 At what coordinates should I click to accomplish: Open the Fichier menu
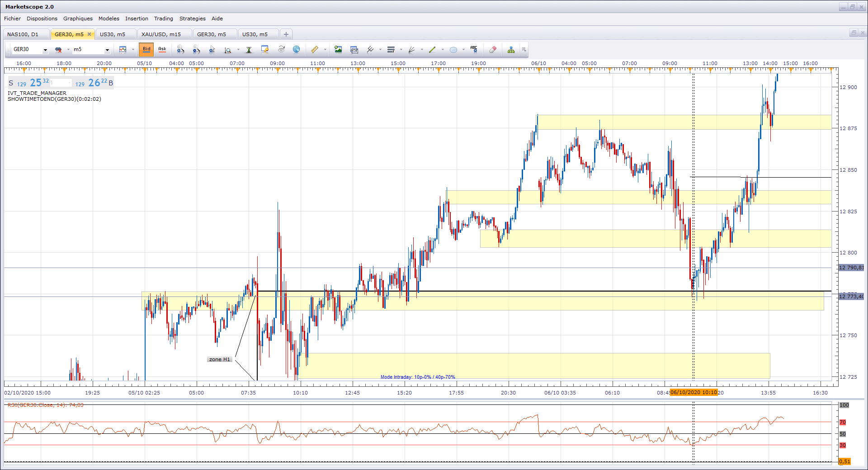13,19
